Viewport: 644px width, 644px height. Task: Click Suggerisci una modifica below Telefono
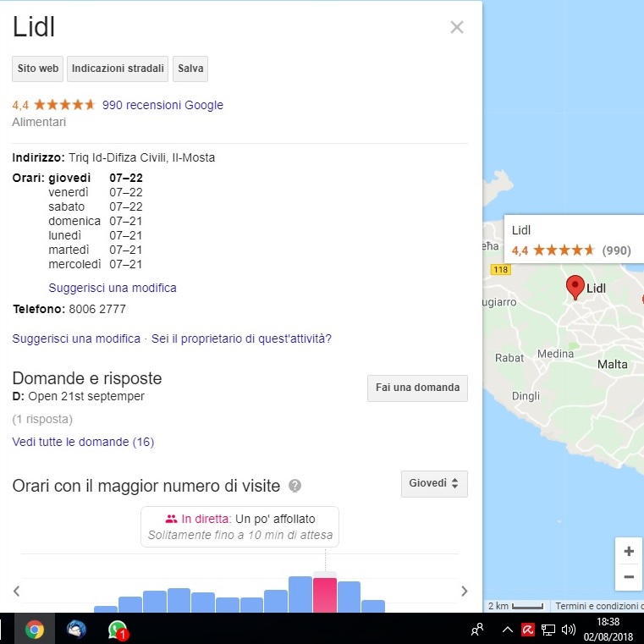click(76, 339)
